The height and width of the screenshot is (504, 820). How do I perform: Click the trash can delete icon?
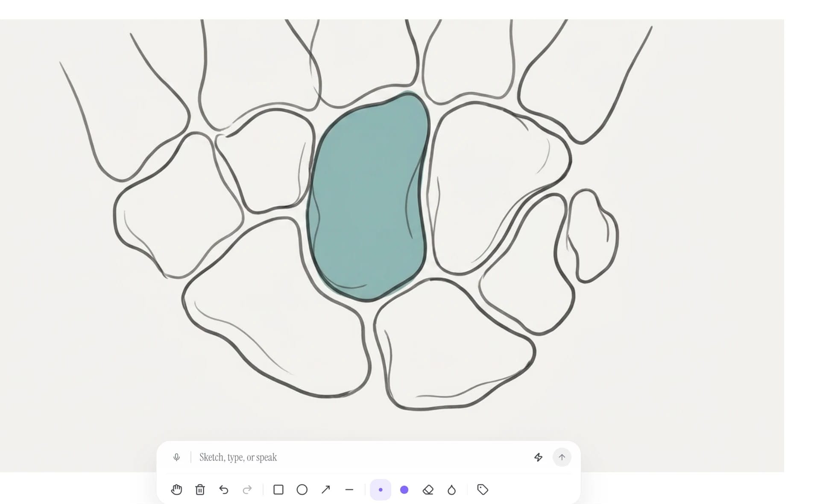[200, 489]
